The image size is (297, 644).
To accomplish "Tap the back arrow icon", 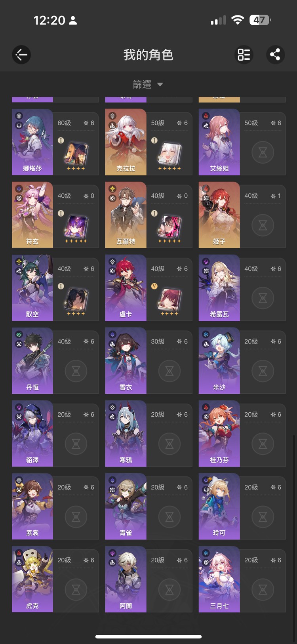I will [x=21, y=55].
